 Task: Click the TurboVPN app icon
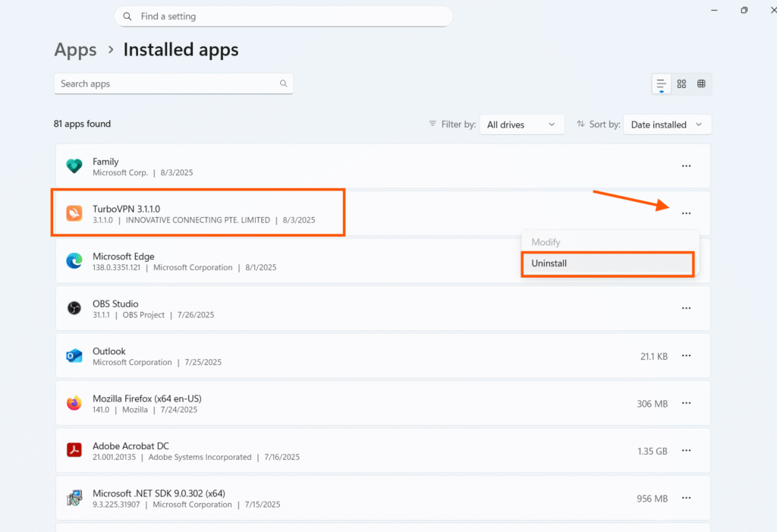click(74, 213)
